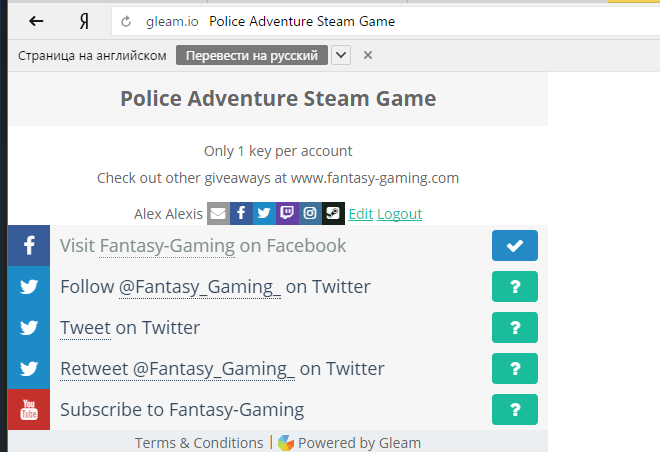Open Terms & Conditions link
660x452 pixels.
199,443
